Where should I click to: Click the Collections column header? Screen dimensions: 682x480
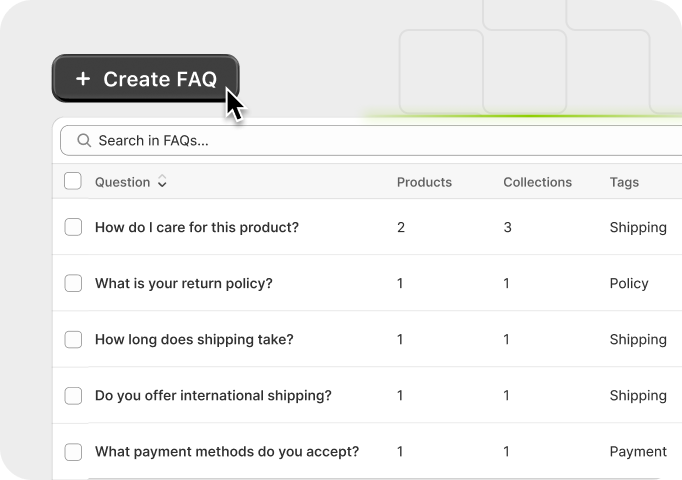click(x=538, y=182)
